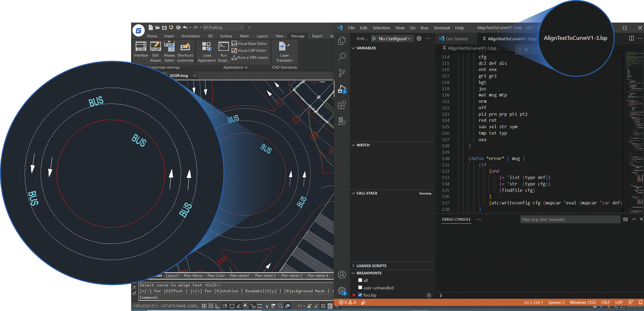Collapse the CALL STACK section
Viewport: 644px width, 311px height.
(393, 193)
